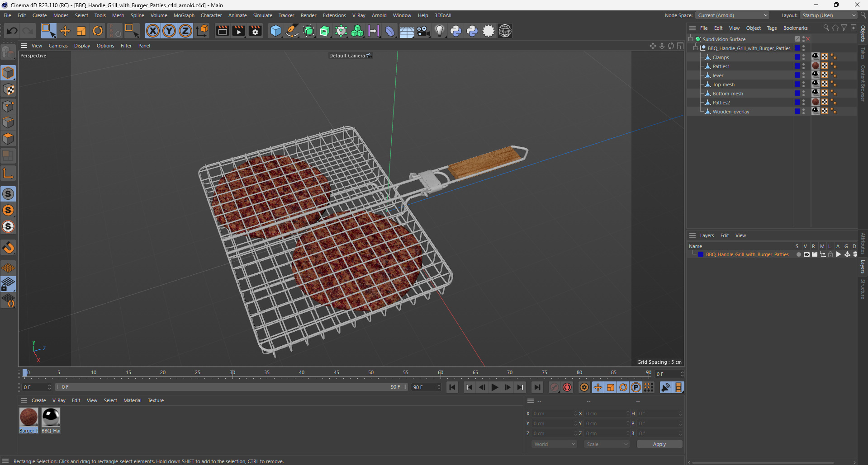Click the Render View clapperboard icon
This screenshot has width=868, height=465.
(x=222, y=31)
